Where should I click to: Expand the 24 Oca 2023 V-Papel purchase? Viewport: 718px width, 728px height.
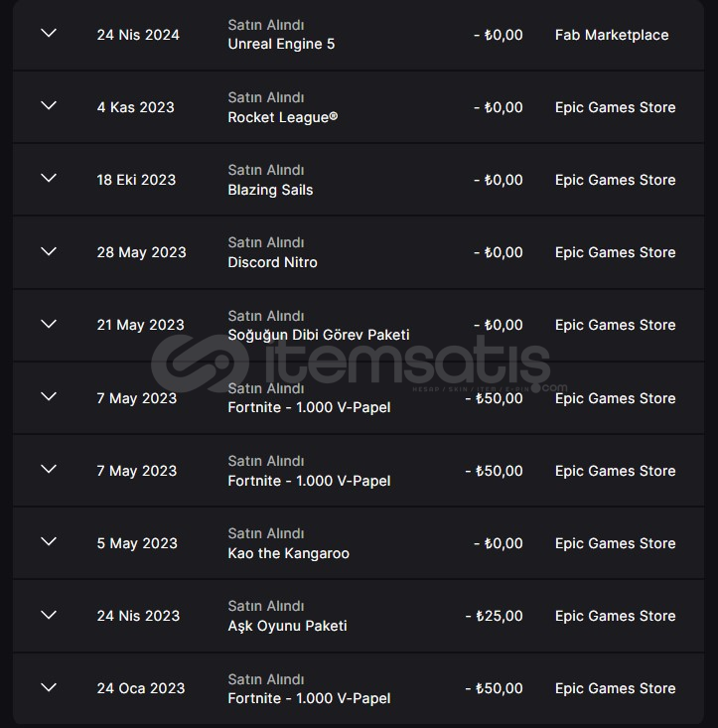pyautogui.click(x=48, y=687)
